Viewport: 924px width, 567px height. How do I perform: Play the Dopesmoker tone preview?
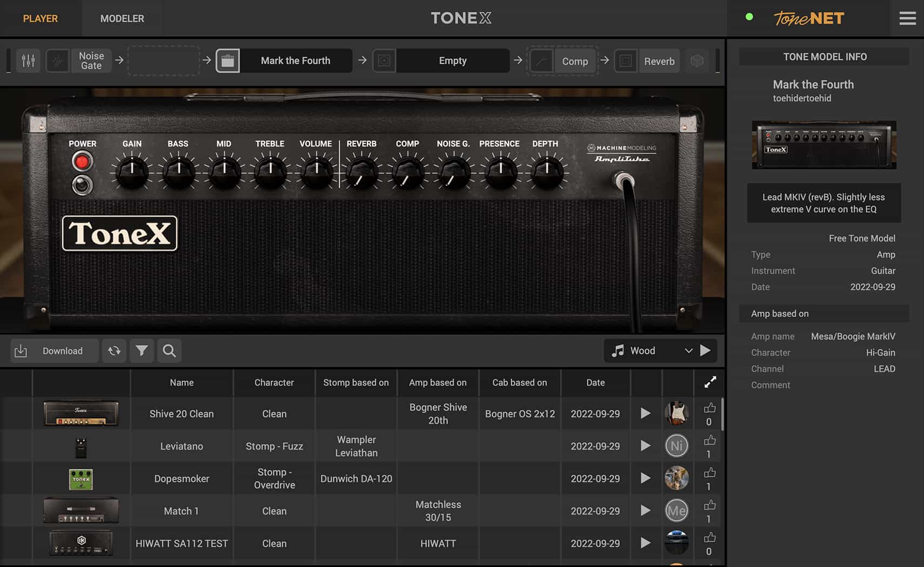[x=646, y=478]
